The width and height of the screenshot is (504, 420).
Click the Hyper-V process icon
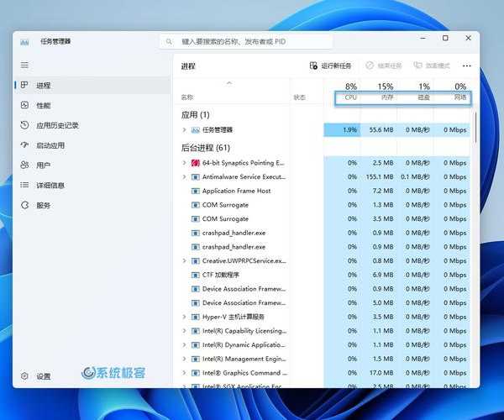click(195, 317)
